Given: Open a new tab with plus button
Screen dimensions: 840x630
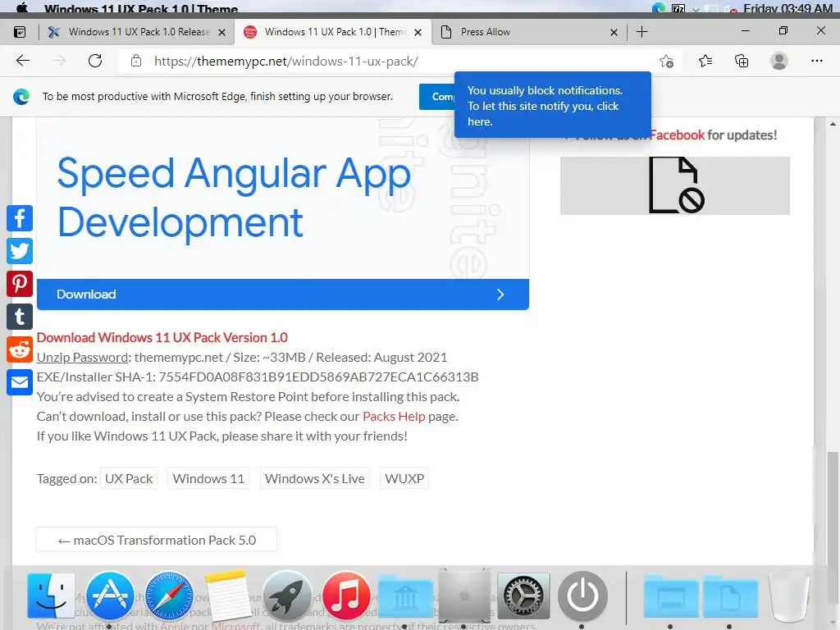Looking at the screenshot, I should point(641,32).
